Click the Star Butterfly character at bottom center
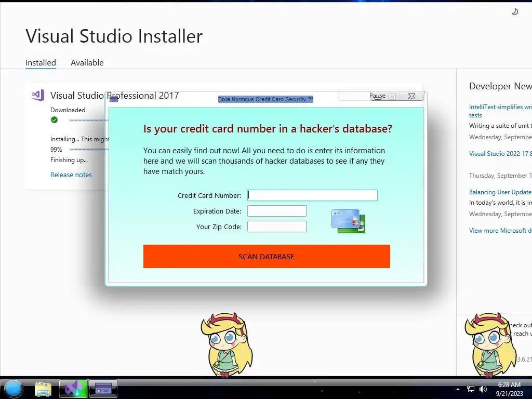Screen dimensions: 532x399 pyautogui.click(x=227, y=344)
